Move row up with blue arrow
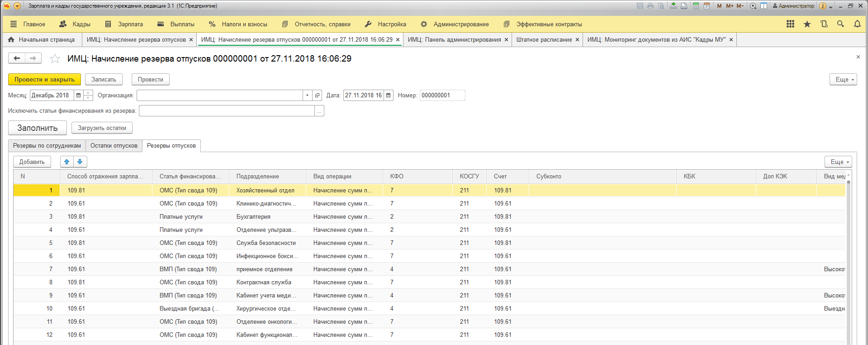The width and height of the screenshot is (868, 345). point(67,162)
